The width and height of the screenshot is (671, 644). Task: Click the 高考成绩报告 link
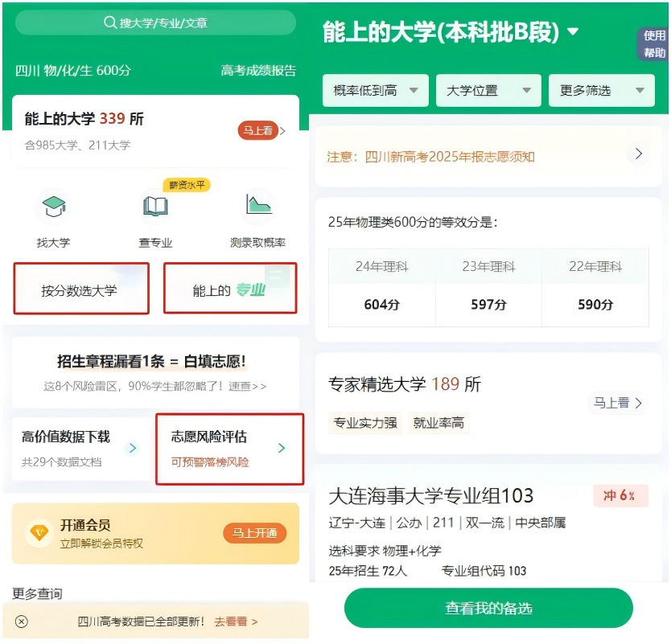click(258, 71)
